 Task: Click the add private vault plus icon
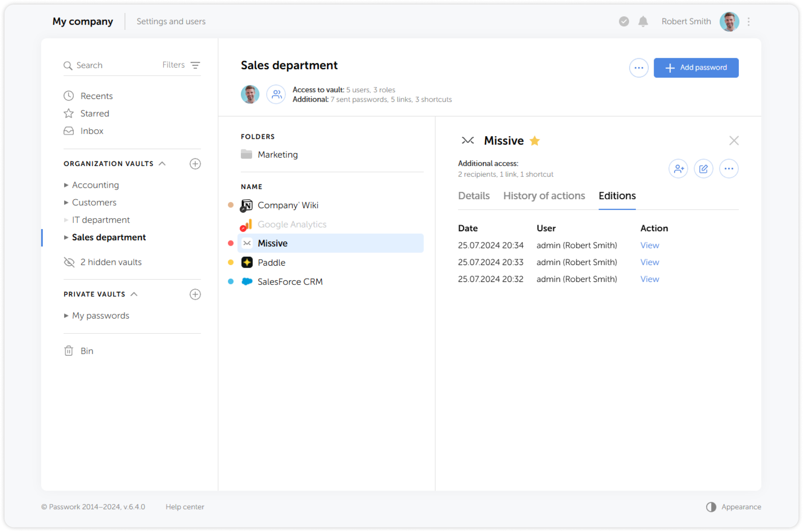(195, 294)
